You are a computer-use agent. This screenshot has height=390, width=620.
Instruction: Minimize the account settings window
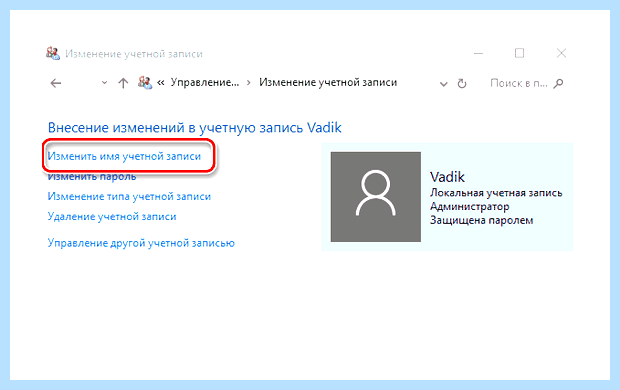click(478, 53)
